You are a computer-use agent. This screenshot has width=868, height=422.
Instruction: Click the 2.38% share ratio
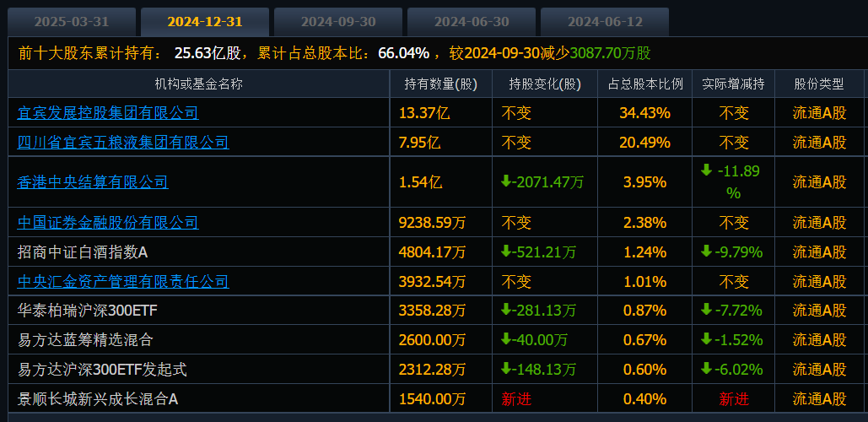click(x=645, y=223)
